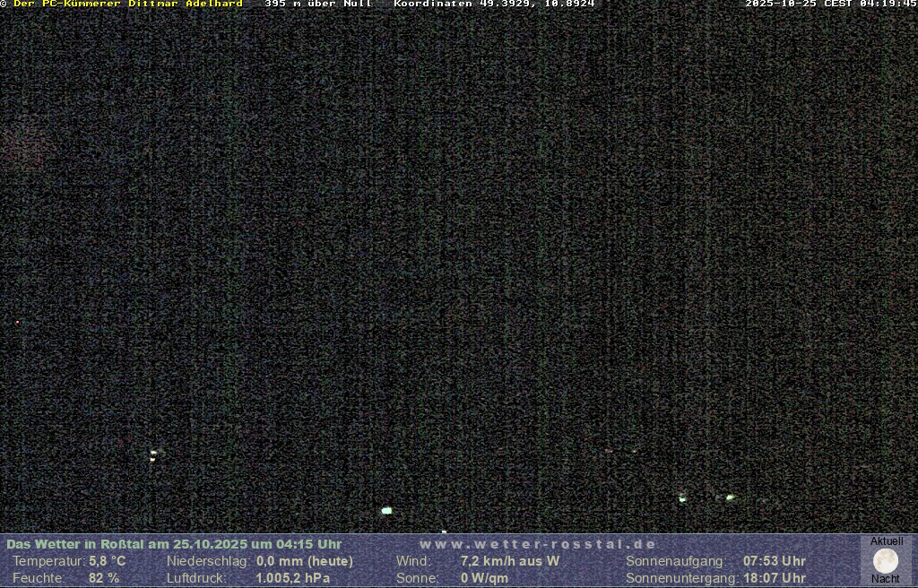Image resolution: width=918 pixels, height=588 pixels.
Task: Click the Sonnenaufgang time 07:53 Uhr
Action: 774,561
